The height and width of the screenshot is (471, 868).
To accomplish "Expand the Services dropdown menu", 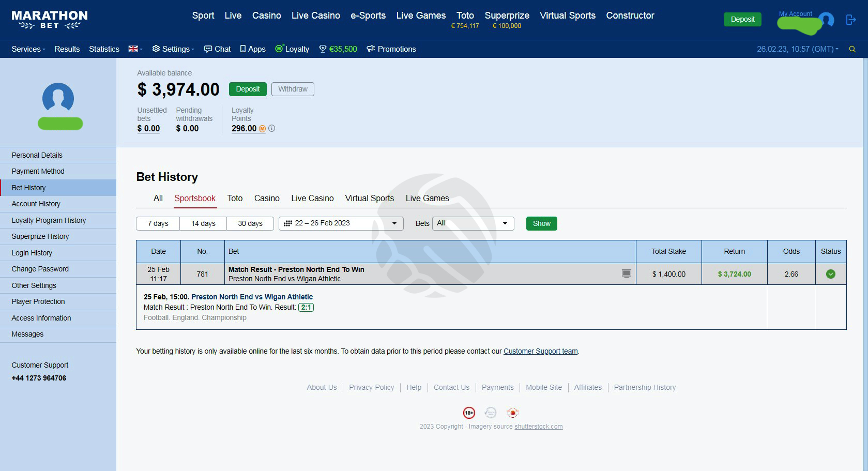I will (x=28, y=49).
